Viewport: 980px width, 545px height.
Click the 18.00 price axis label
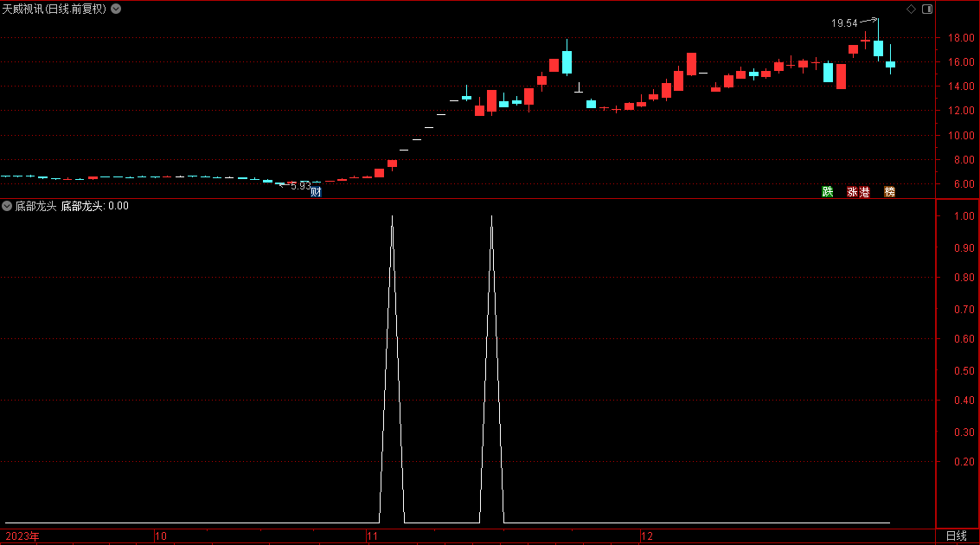point(961,38)
